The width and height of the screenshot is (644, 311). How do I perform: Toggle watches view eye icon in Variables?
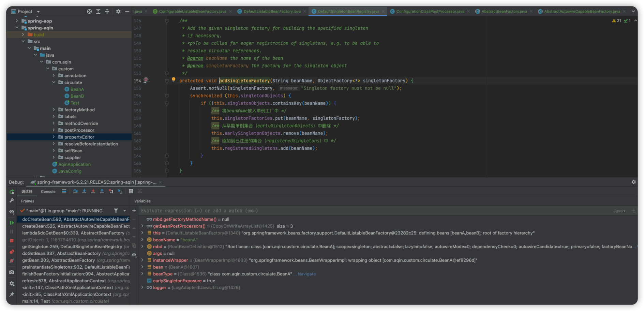click(134, 255)
